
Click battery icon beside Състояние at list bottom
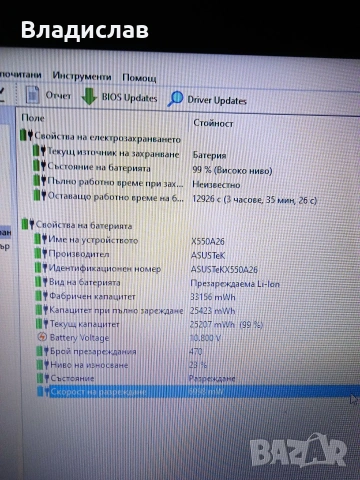click(x=44, y=378)
